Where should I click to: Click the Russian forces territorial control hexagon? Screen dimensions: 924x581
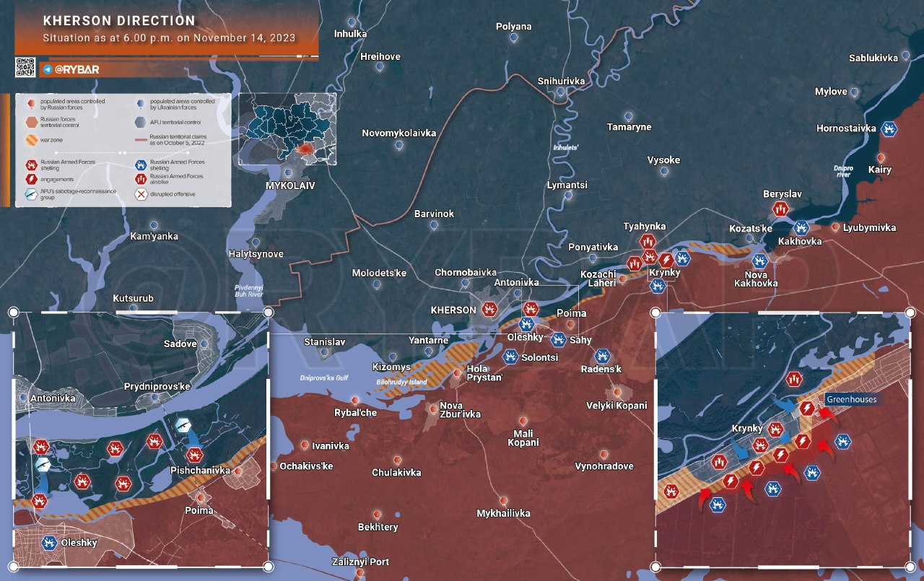(x=32, y=121)
